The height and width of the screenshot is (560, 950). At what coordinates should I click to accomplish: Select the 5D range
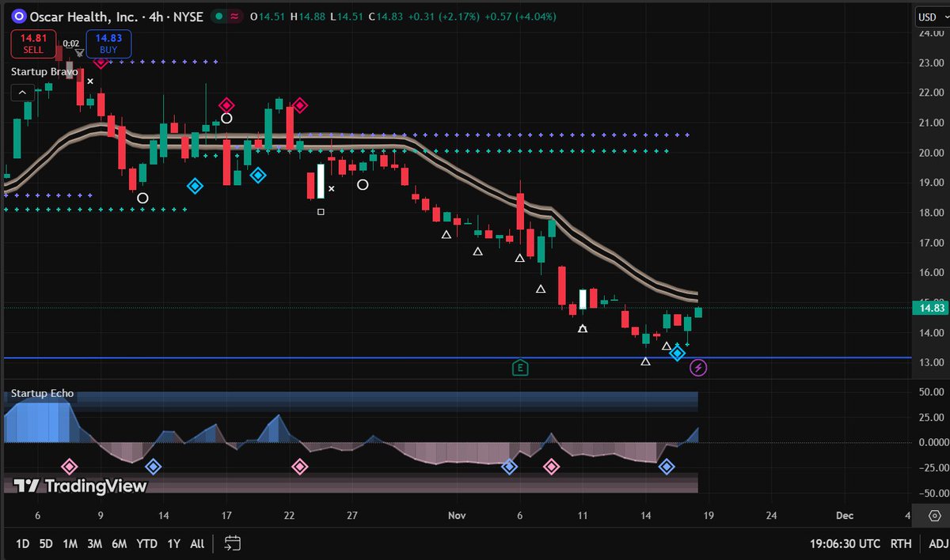tap(46, 543)
